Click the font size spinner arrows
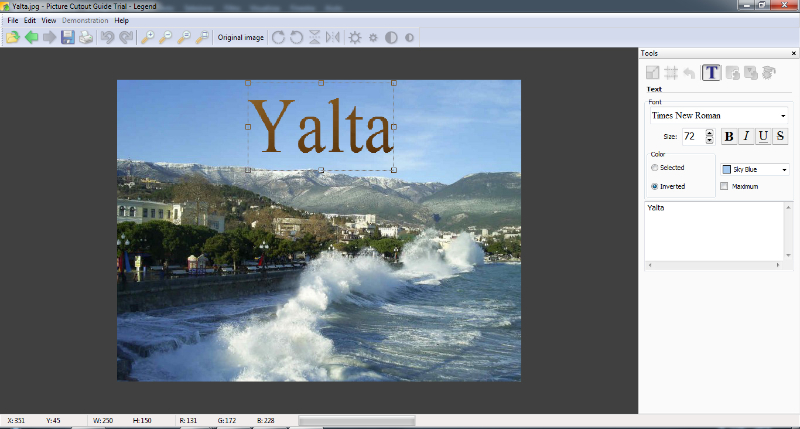The image size is (800, 429). click(x=709, y=136)
